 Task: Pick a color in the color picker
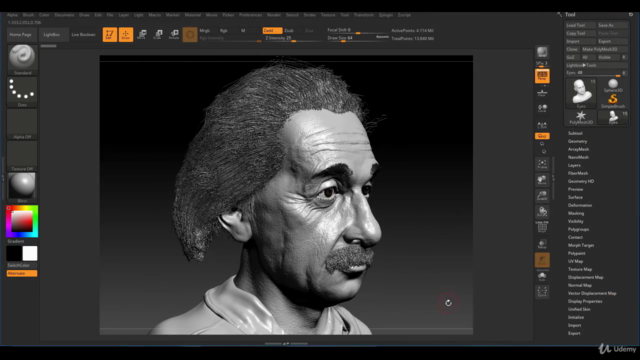click(22, 221)
